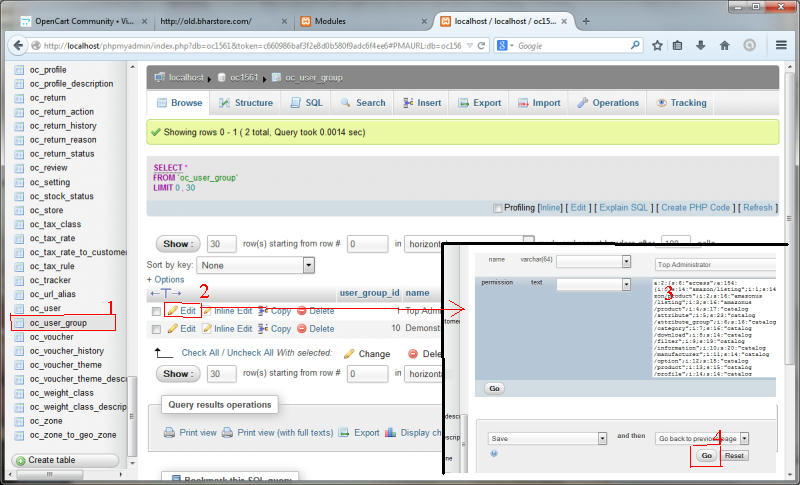Screen dimensions: 800x485
Task: Open the downloads arrow icon
Action: tap(701, 45)
